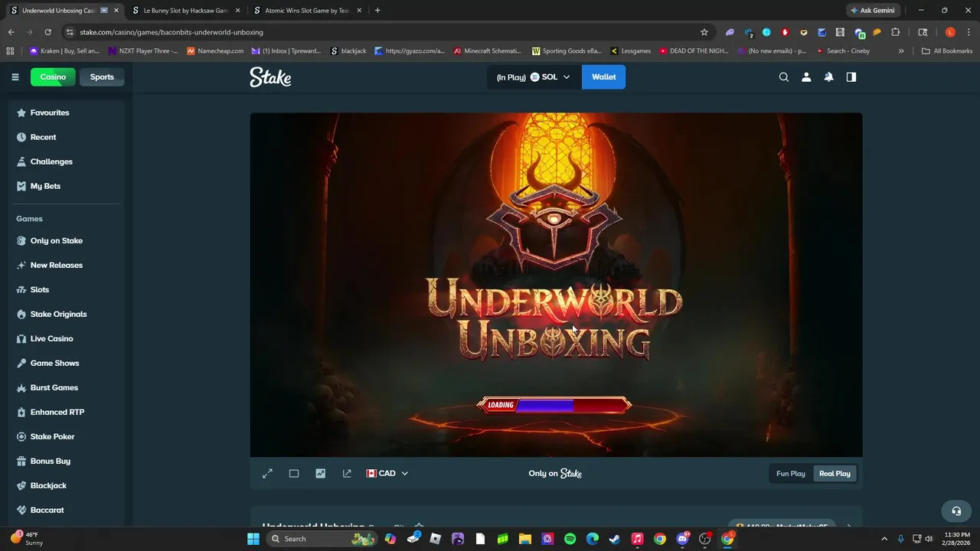Open New Releases category
The image size is (980, 551).
tap(67, 265)
